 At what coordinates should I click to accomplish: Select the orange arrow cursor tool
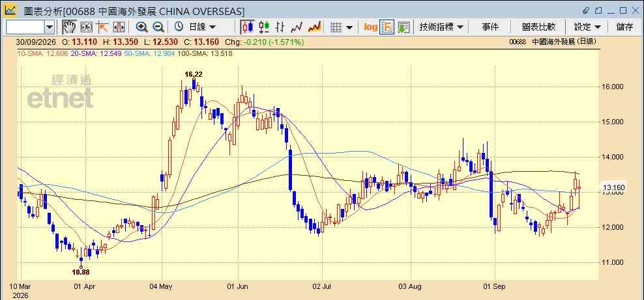(102, 27)
